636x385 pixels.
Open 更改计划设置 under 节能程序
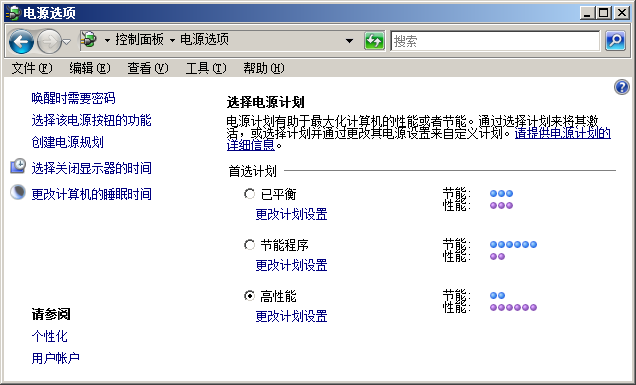coord(291,265)
